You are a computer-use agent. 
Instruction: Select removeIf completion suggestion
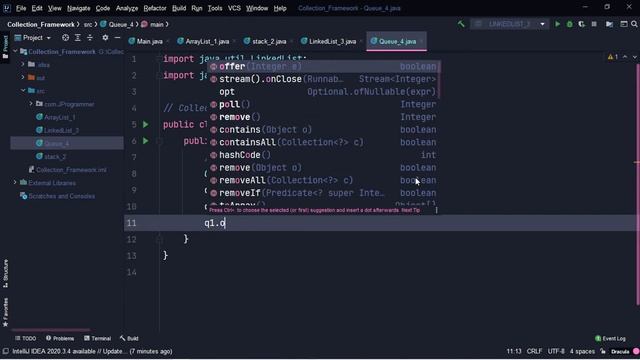[x=323, y=193]
